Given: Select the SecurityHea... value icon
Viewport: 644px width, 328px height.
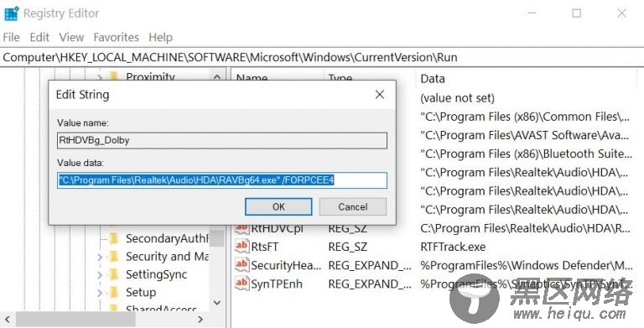Looking at the screenshot, I should pyautogui.click(x=241, y=265).
